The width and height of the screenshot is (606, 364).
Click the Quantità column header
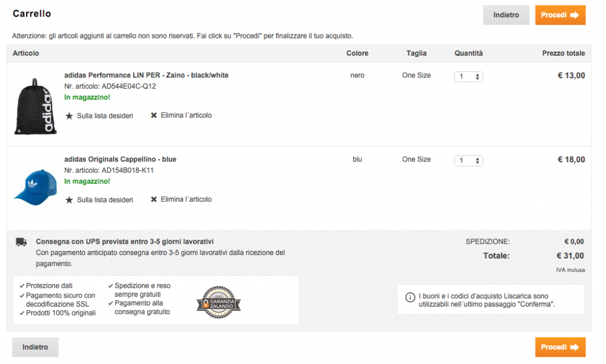[468, 53]
